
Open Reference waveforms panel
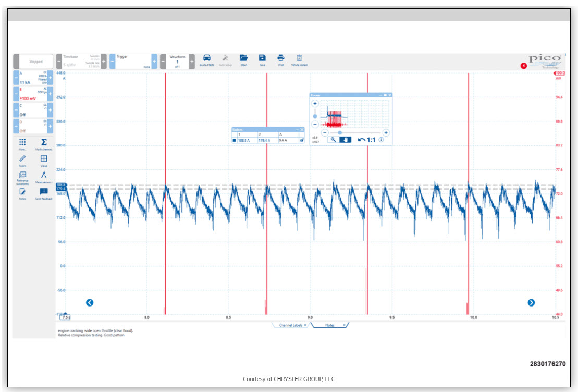pyautogui.click(x=22, y=176)
